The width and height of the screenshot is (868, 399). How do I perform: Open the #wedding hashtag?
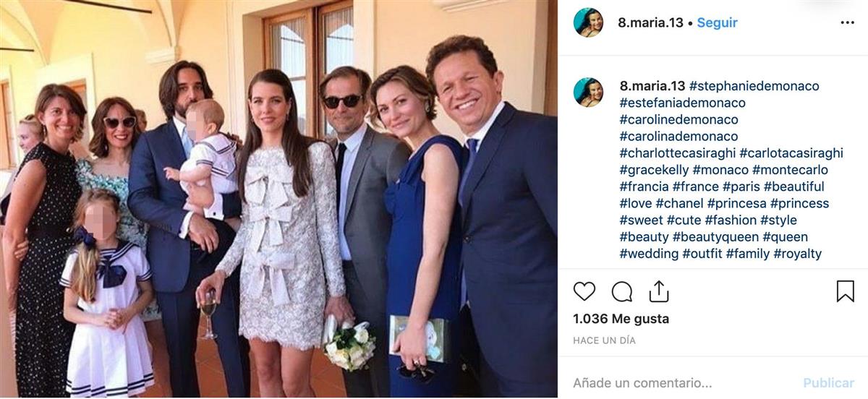[649, 254]
